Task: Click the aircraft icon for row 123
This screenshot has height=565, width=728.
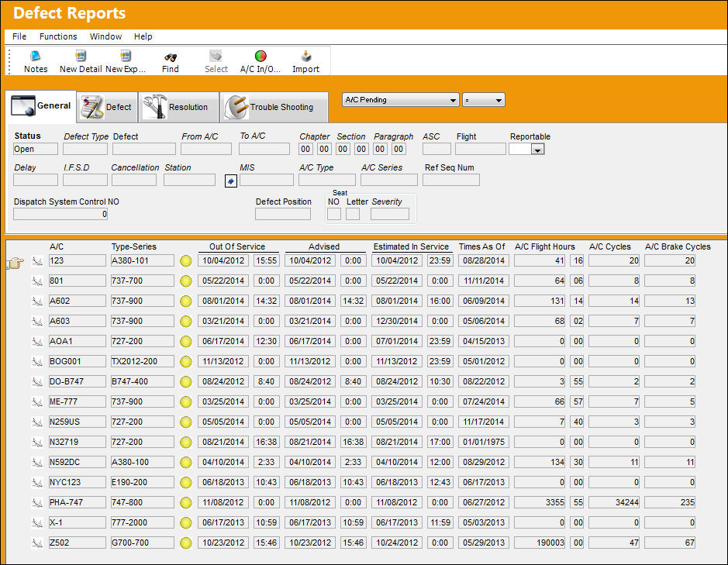Action: coord(37,261)
